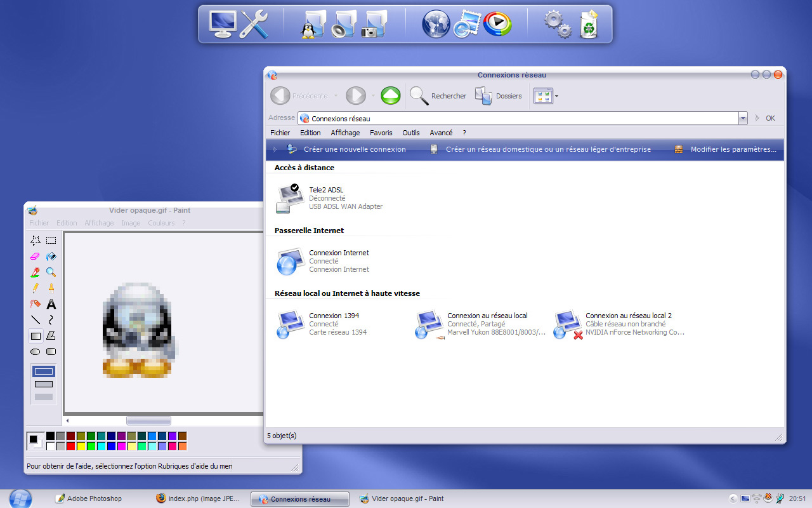
Task: Select the Airbrush tool in Paint
Action: pyautogui.click(x=36, y=304)
